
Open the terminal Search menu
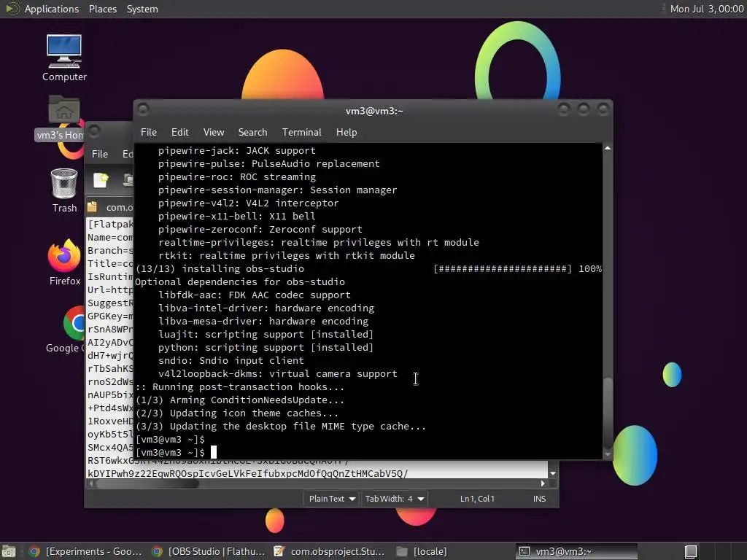point(252,133)
